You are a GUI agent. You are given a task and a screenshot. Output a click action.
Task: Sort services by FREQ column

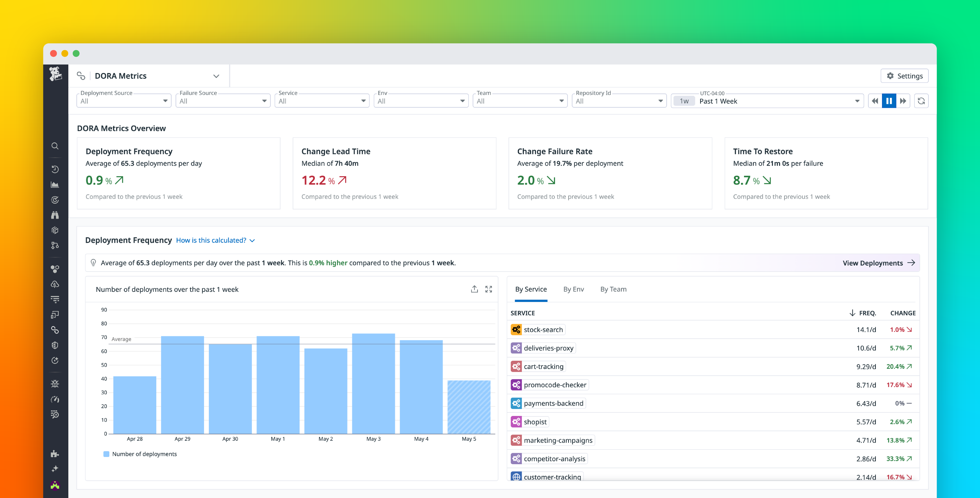point(867,313)
